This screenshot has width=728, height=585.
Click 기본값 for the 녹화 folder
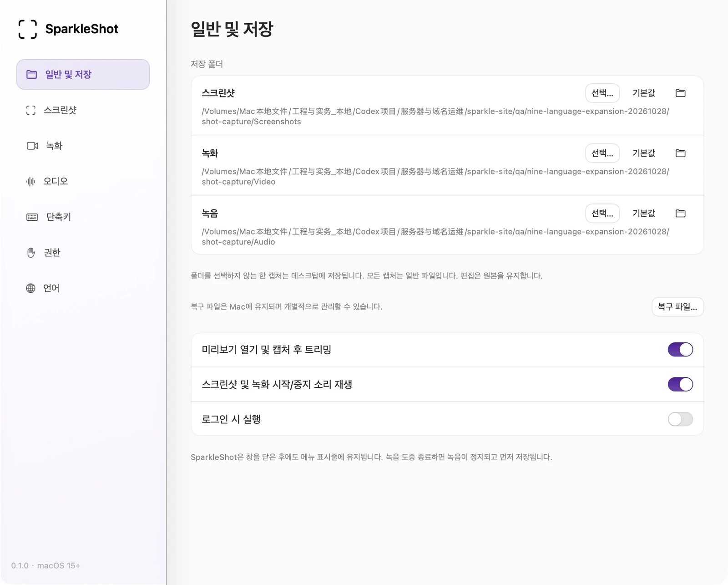coord(643,153)
